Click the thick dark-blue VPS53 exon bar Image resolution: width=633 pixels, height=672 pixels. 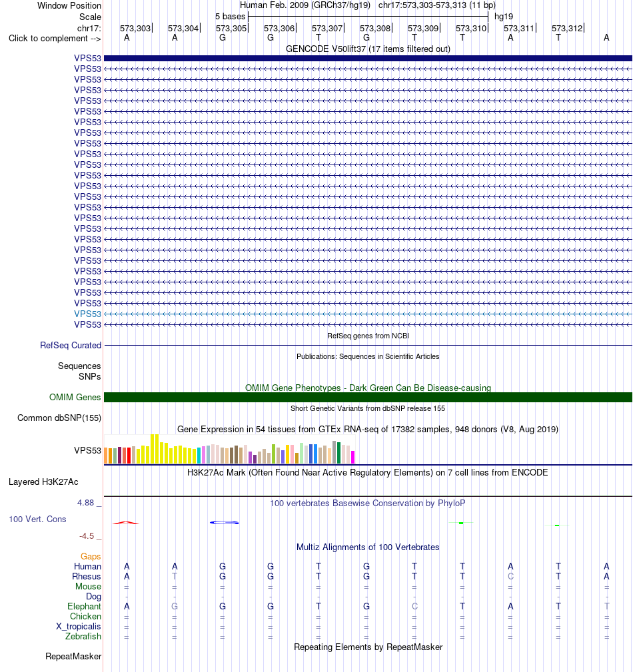tap(368, 59)
